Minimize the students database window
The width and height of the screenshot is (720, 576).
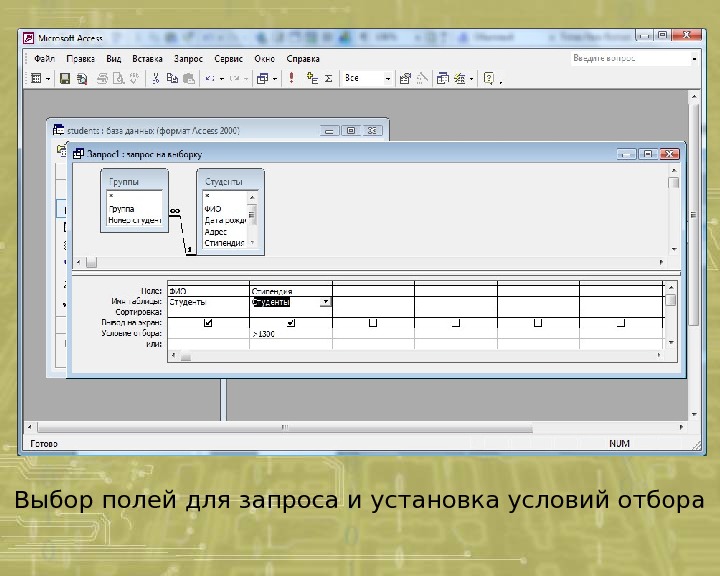329,131
